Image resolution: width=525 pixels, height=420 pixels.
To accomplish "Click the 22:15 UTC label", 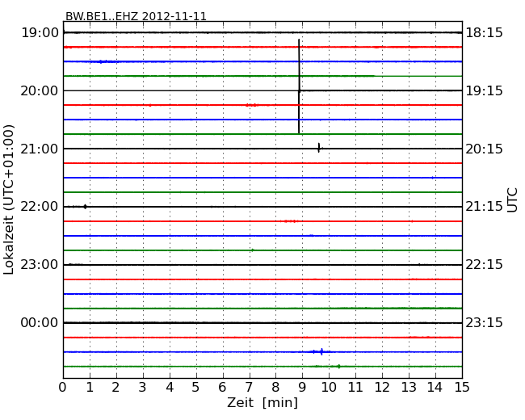I will point(484,265).
